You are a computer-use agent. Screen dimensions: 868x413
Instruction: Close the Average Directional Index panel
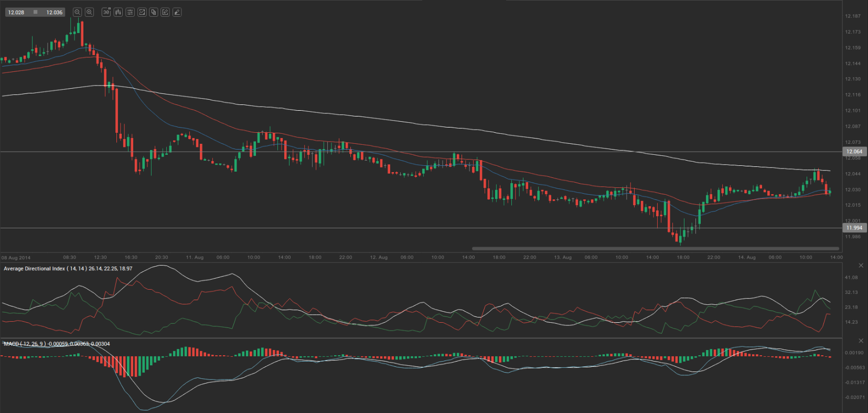click(x=861, y=266)
